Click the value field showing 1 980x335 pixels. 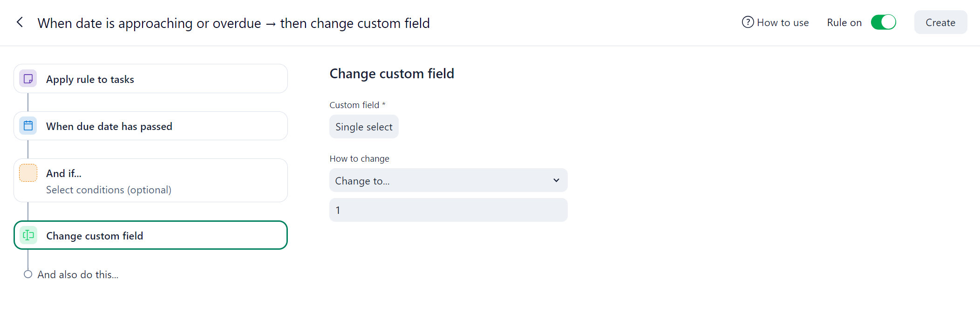pyautogui.click(x=448, y=210)
